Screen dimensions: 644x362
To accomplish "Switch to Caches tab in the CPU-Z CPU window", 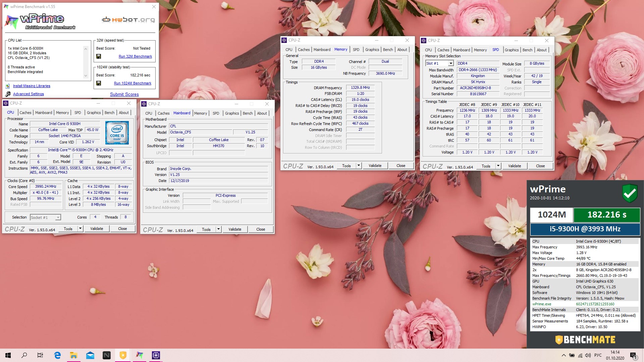I will pos(25,113).
